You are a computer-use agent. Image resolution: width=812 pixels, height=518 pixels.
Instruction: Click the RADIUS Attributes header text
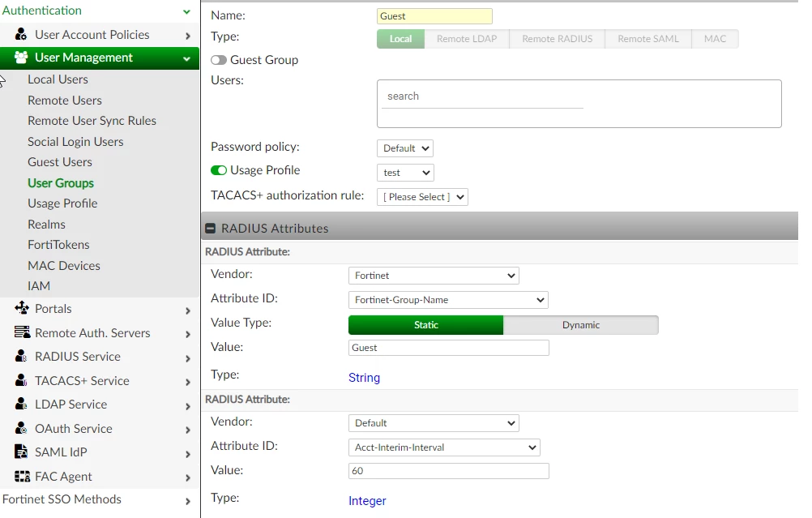275,229
